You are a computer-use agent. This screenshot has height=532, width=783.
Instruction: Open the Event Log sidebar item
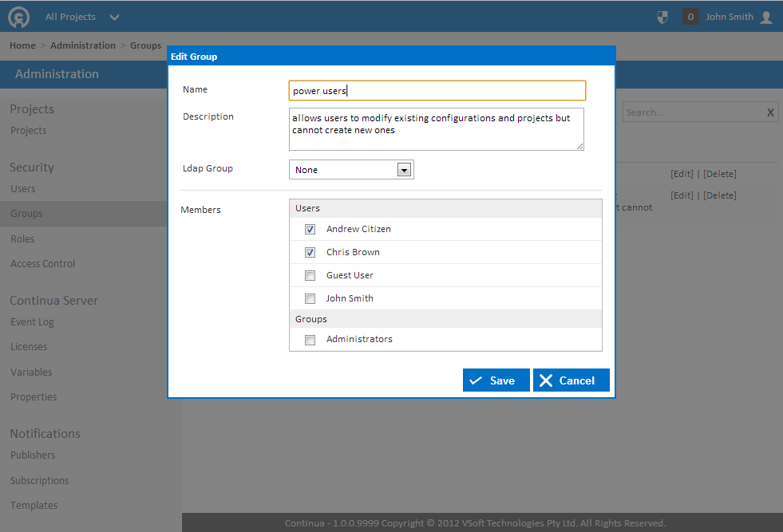point(32,322)
